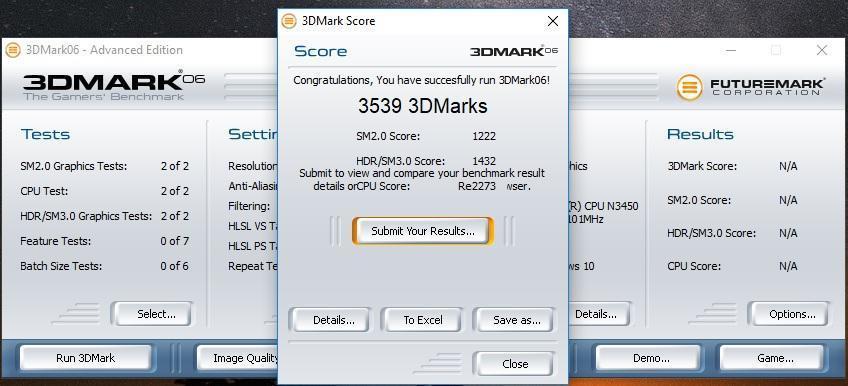848x386 pixels.
Task: Click the HDR/SM3.0 Score value 1432
Action: point(484,161)
